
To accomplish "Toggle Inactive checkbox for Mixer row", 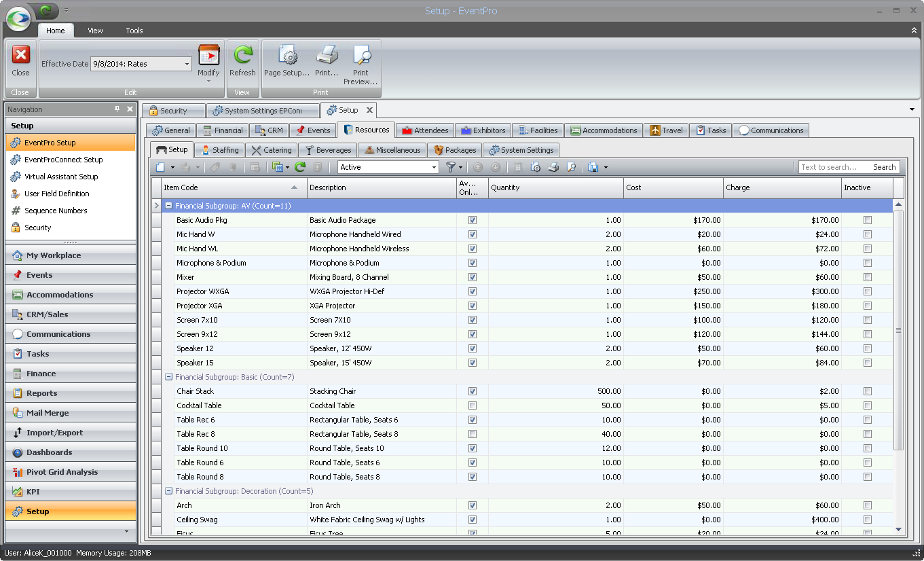I will pyautogui.click(x=868, y=277).
